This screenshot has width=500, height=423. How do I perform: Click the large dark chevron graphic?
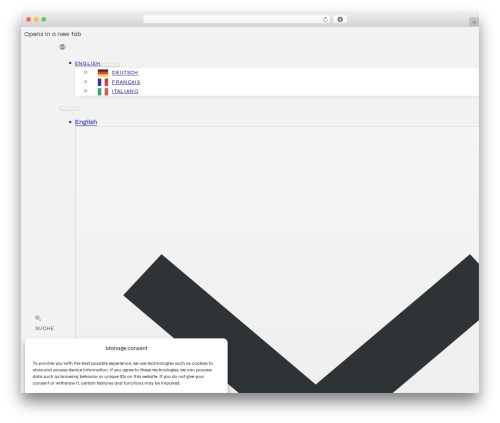point(301,323)
